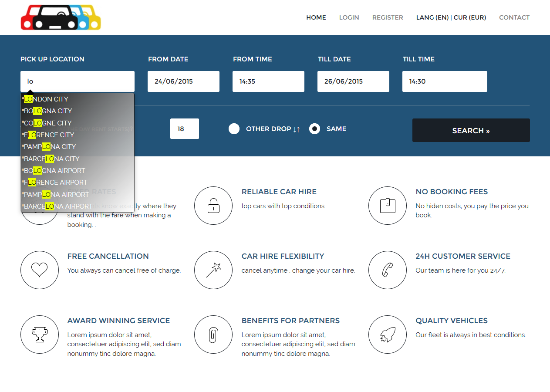Click the padlock icon beside Reliable Car Hire
Screen dimensions: 550x392
tap(213, 206)
